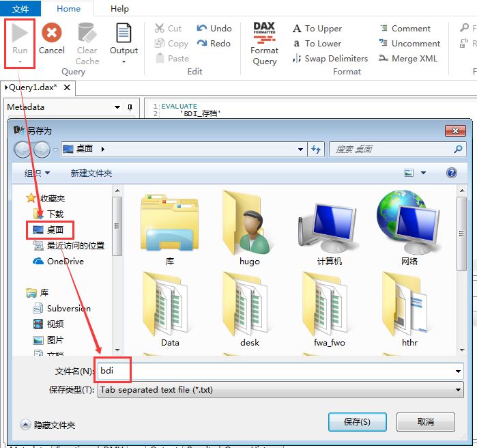477x448 pixels.
Task: Select the Data folder thumbnail
Action: pyautogui.click(x=170, y=309)
